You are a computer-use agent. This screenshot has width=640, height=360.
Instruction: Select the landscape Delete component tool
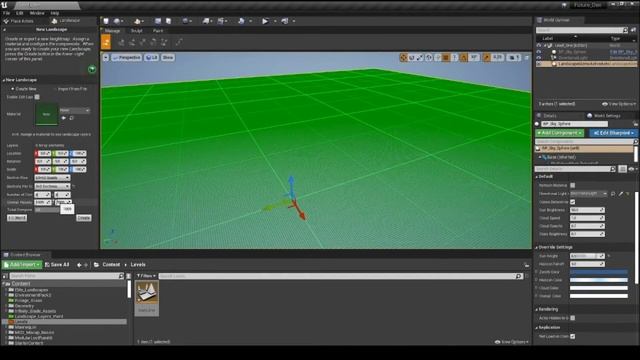[142, 42]
